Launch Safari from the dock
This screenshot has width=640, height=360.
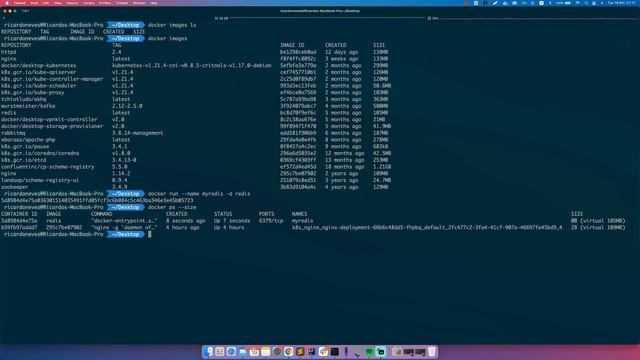point(231,351)
